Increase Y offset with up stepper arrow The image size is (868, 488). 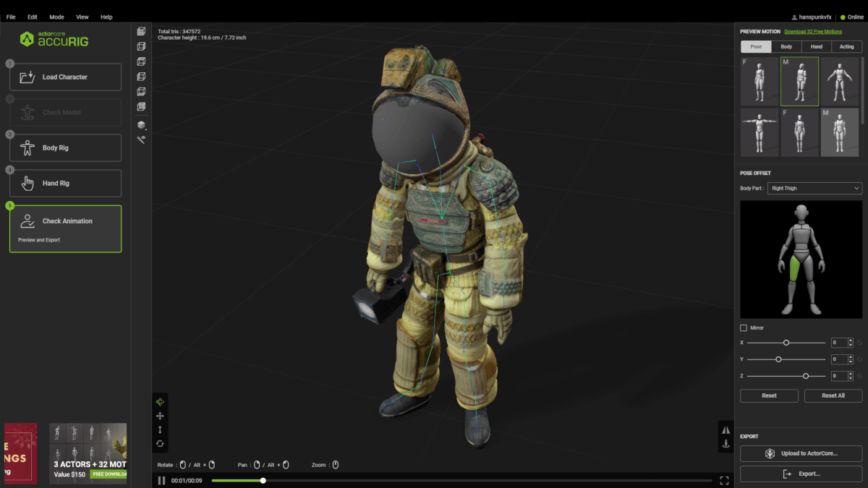pos(851,357)
